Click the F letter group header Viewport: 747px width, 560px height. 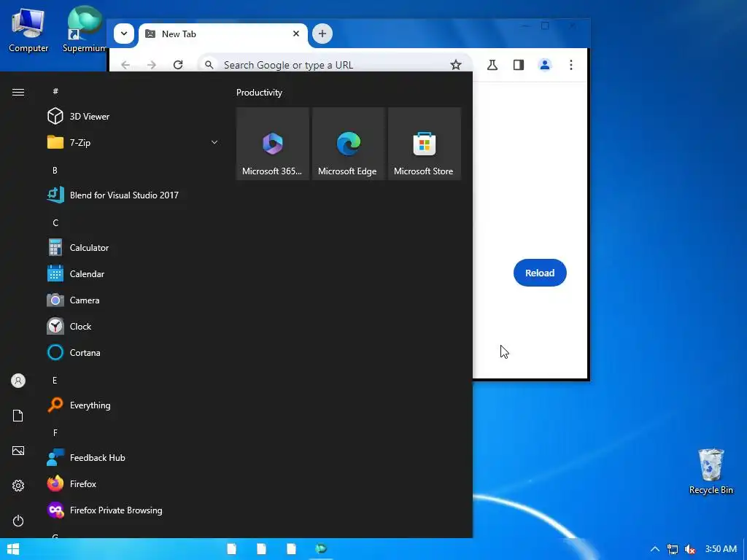[55, 432]
